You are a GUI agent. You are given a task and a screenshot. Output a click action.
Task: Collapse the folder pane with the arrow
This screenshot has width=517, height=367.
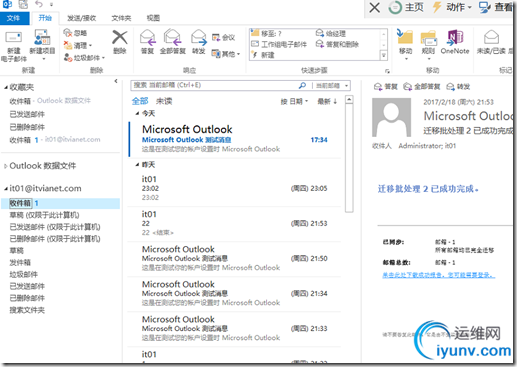click(116, 81)
